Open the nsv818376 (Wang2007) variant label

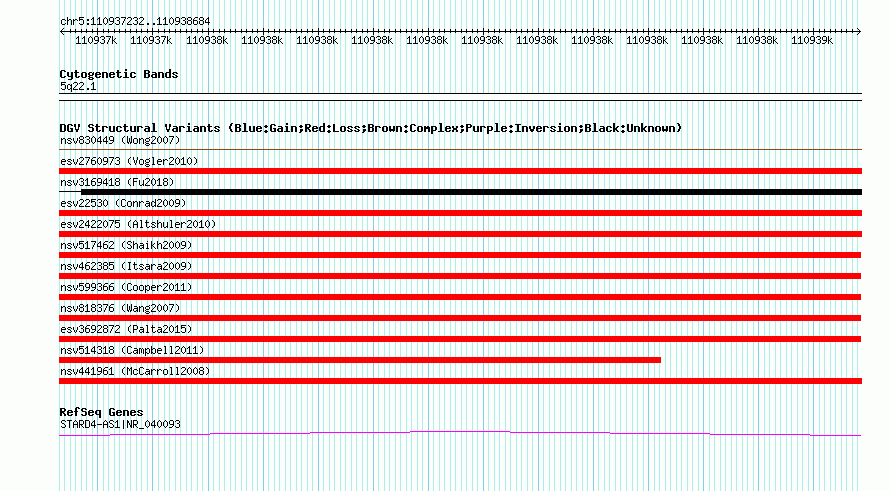tap(120, 308)
